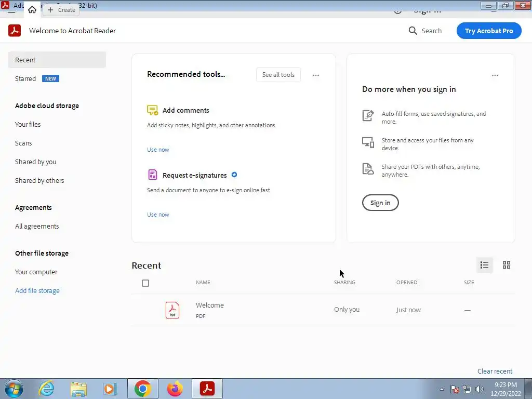
Task: Go to the Home tab icon
Action: click(32, 9)
